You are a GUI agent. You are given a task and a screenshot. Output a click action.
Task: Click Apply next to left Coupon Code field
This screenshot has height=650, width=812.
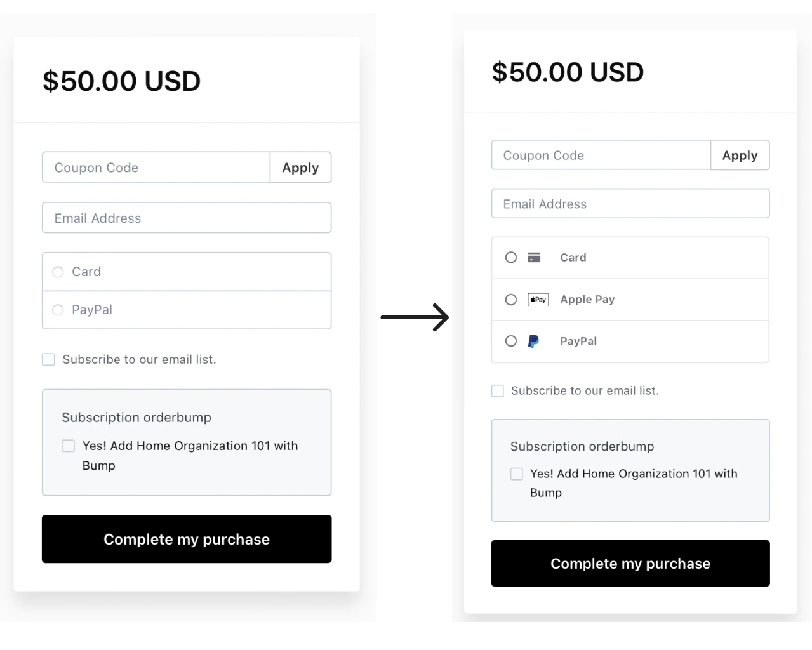[300, 168]
